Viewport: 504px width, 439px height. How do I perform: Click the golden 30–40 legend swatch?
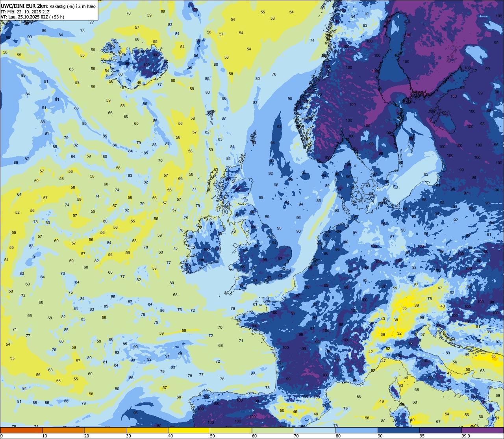coord(147,430)
